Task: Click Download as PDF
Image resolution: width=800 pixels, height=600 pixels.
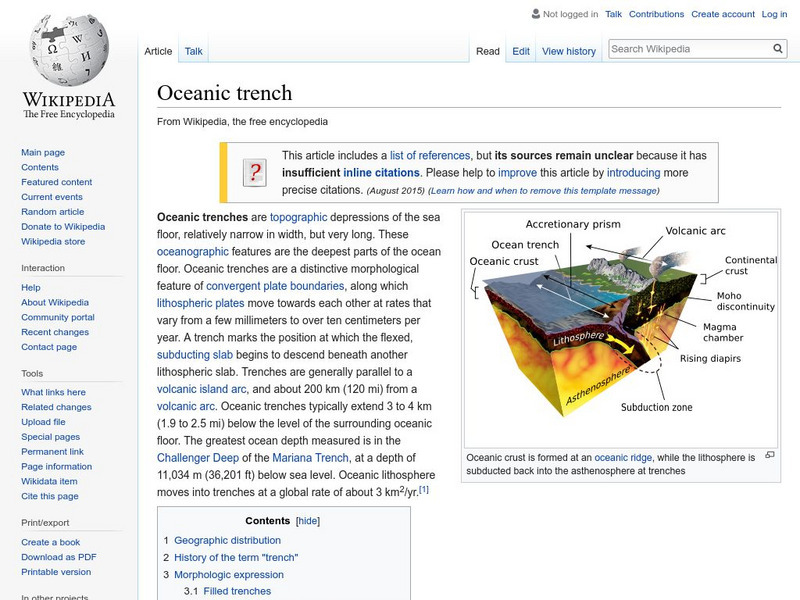Action: coord(59,557)
